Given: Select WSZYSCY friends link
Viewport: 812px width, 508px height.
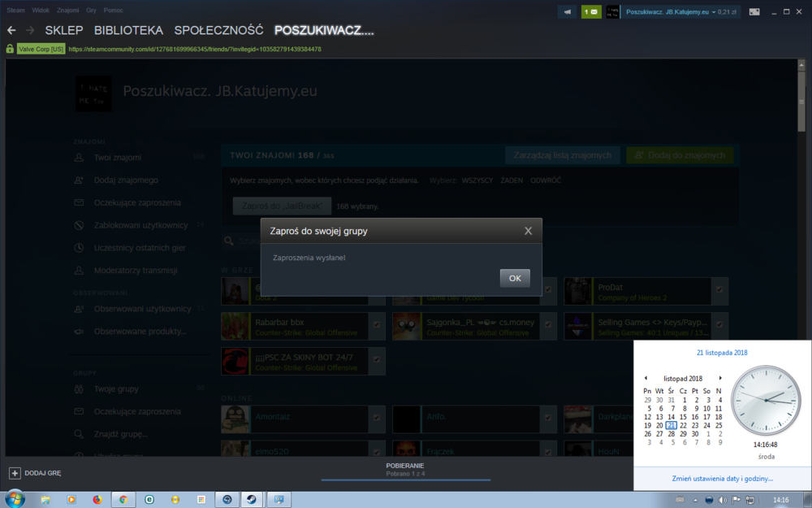Looking at the screenshot, I should pyautogui.click(x=477, y=180).
